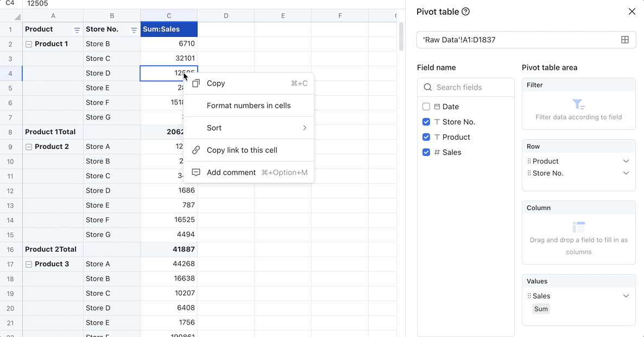
Task: Choose Format numbers in cells
Action: pos(248,105)
